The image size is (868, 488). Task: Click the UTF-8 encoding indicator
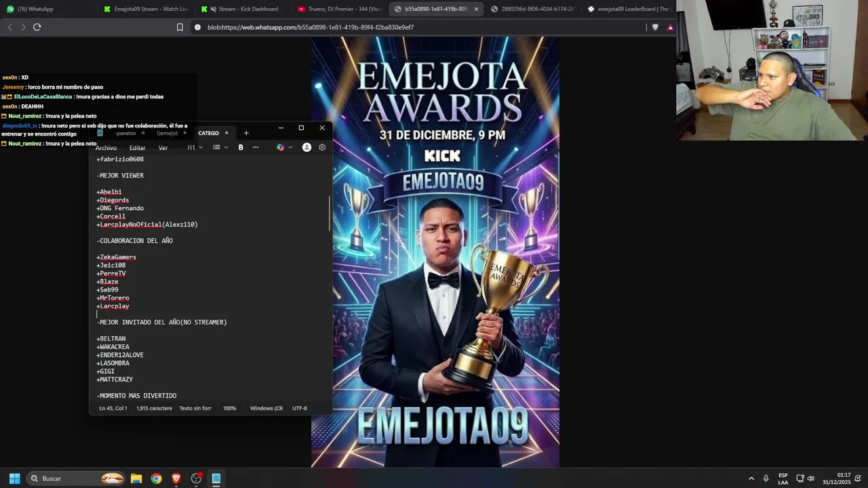point(300,408)
